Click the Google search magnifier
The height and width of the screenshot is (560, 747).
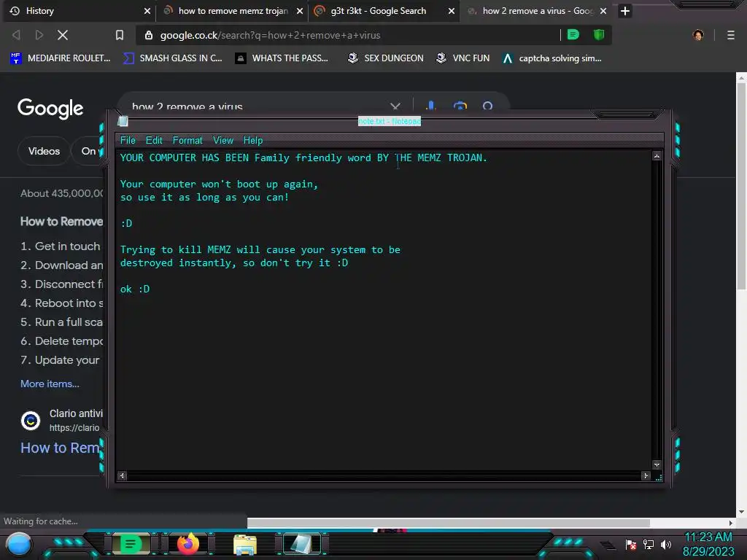coord(487,105)
